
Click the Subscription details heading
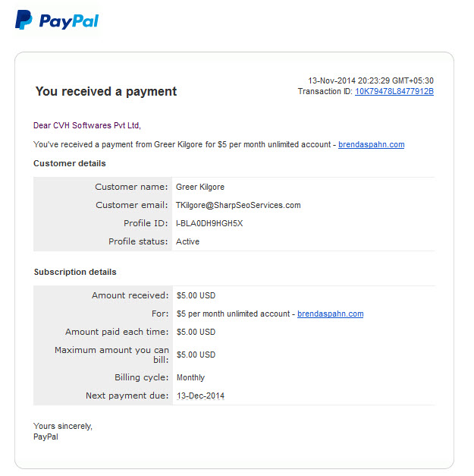(x=75, y=272)
